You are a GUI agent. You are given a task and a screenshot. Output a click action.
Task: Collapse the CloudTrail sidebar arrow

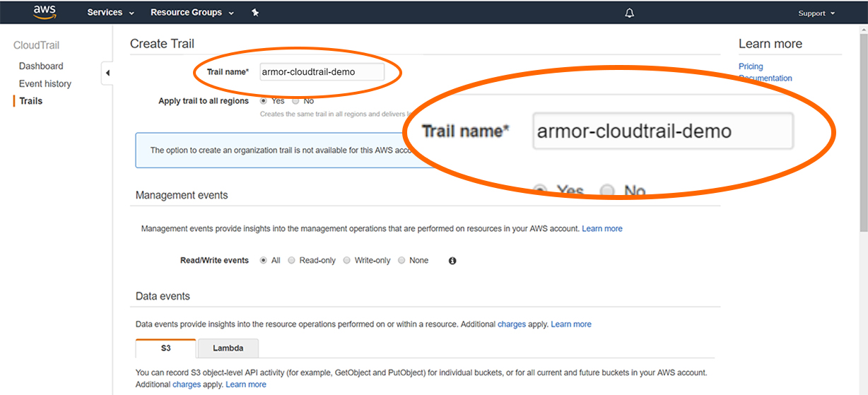click(107, 73)
